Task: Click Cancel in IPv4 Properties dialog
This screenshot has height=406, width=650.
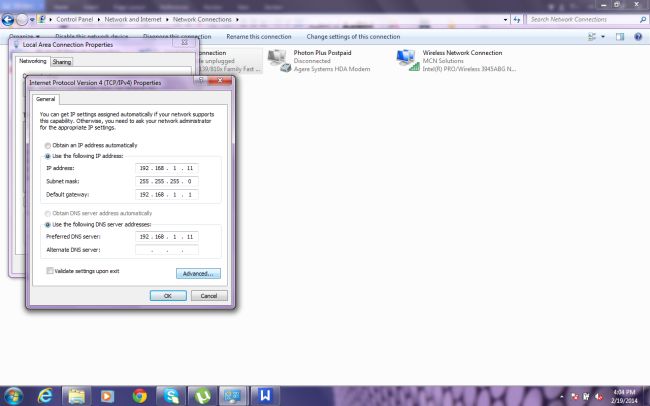Action: tap(209, 296)
